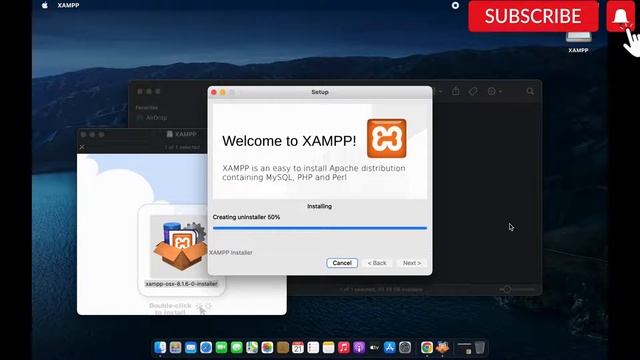The height and width of the screenshot is (360, 640).
Task: Open the XAMPP application menu
Action: pos(68,5)
